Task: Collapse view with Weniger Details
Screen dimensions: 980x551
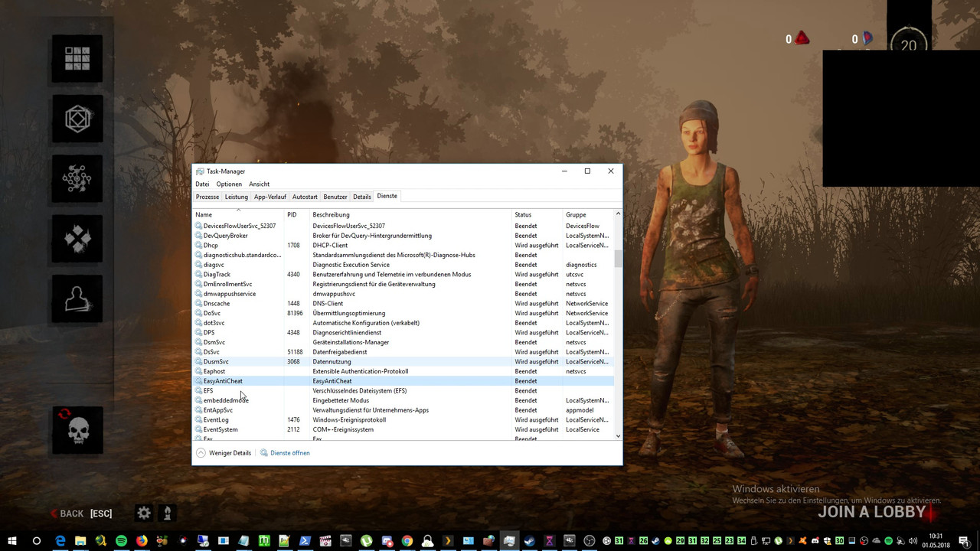Action: coord(224,453)
